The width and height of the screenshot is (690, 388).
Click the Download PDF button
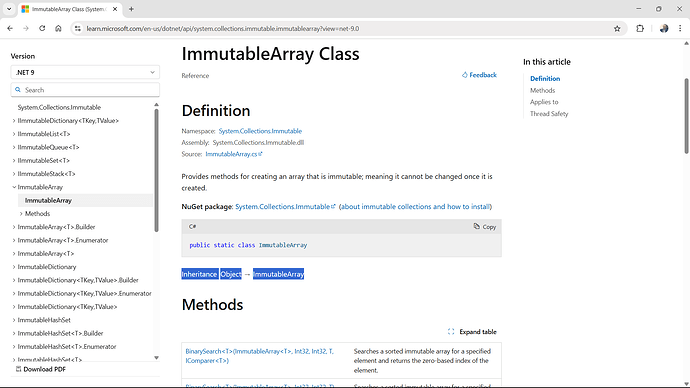tap(40, 369)
